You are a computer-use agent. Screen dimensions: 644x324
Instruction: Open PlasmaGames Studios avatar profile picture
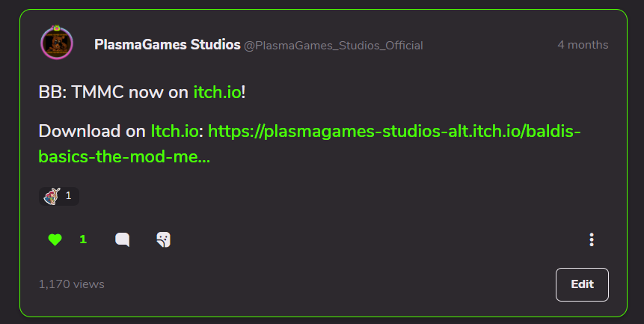click(x=57, y=43)
